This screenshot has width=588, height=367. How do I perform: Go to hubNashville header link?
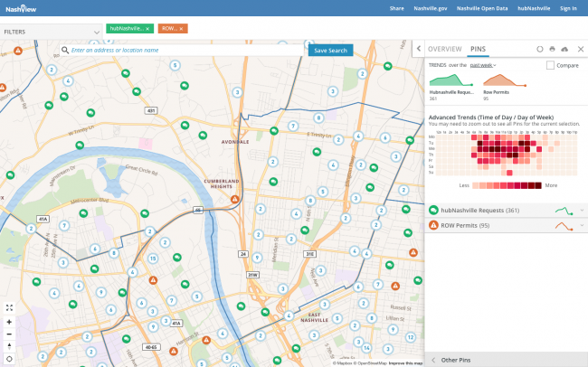pyautogui.click(x=534, y=8)
